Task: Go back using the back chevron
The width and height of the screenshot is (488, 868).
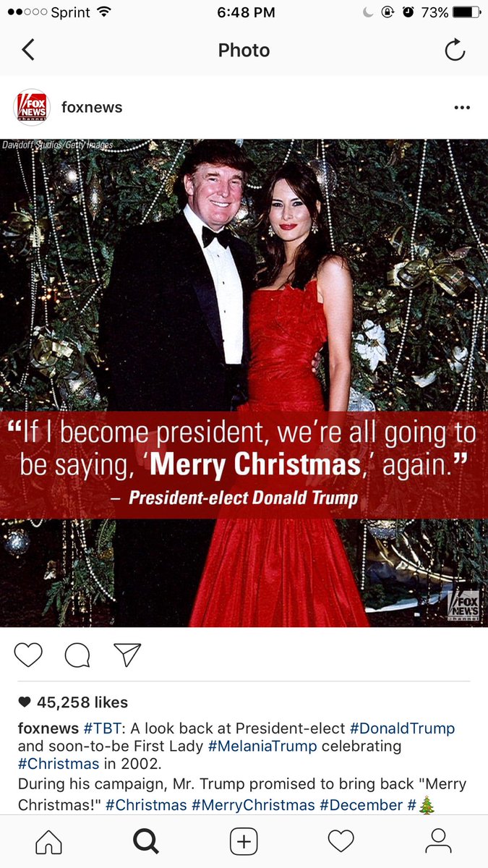Action: 28,50
